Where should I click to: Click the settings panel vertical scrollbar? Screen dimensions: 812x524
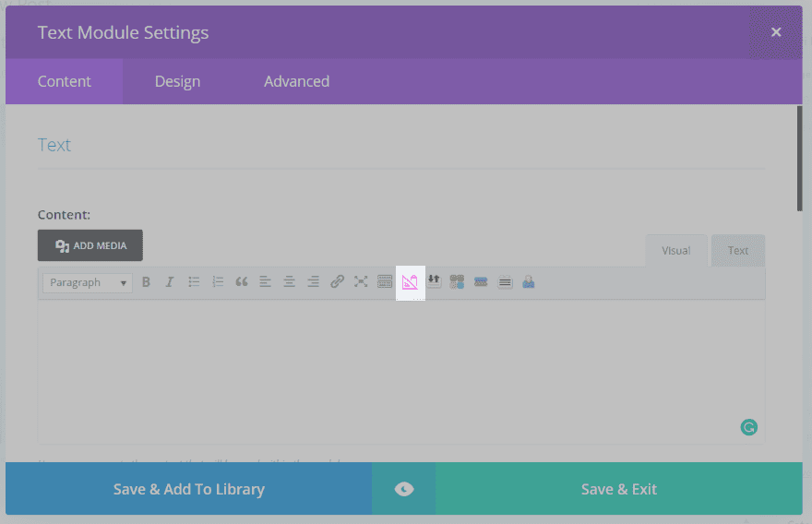tap(800, 159)
